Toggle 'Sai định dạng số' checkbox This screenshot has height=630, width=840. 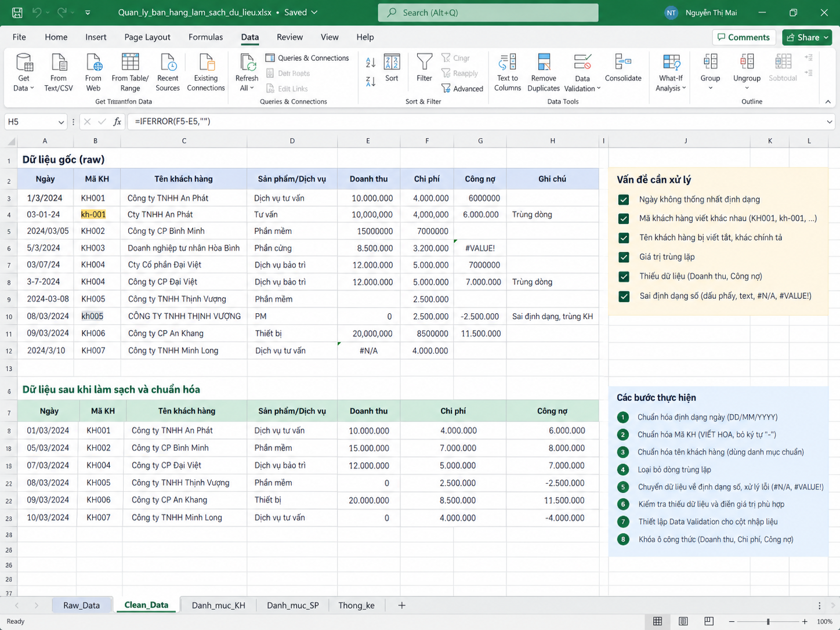tap(624, 296)
